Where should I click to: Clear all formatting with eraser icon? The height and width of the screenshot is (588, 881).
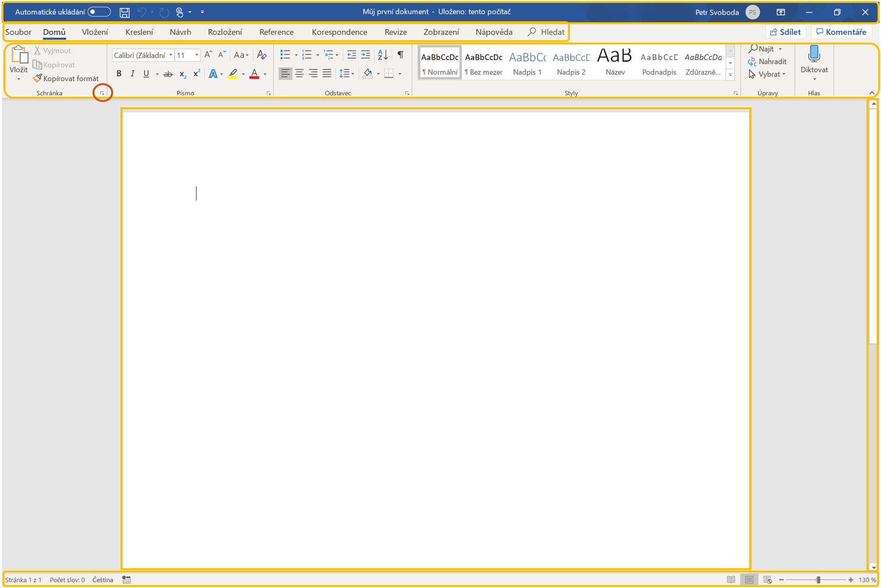click(262, 55)
